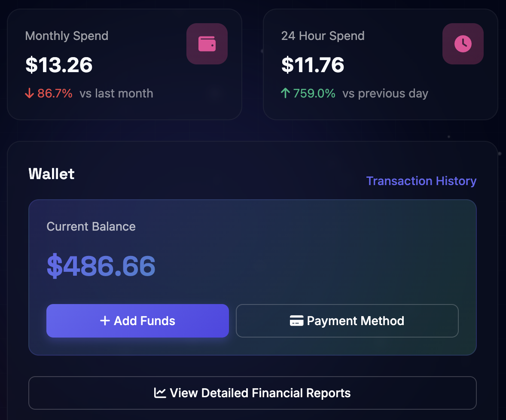Open the Payment Method options
Screen dimensions: 506x420
pos(347,320)
